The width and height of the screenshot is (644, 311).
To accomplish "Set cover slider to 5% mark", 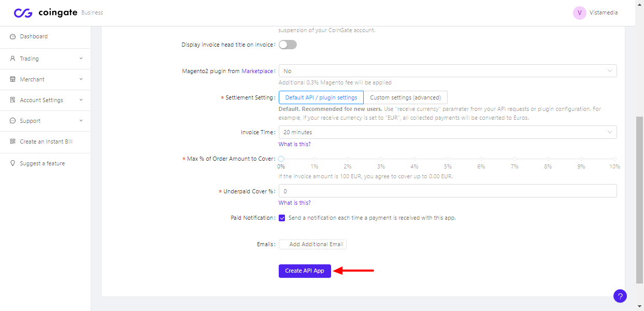I will (x=448, y=159).
